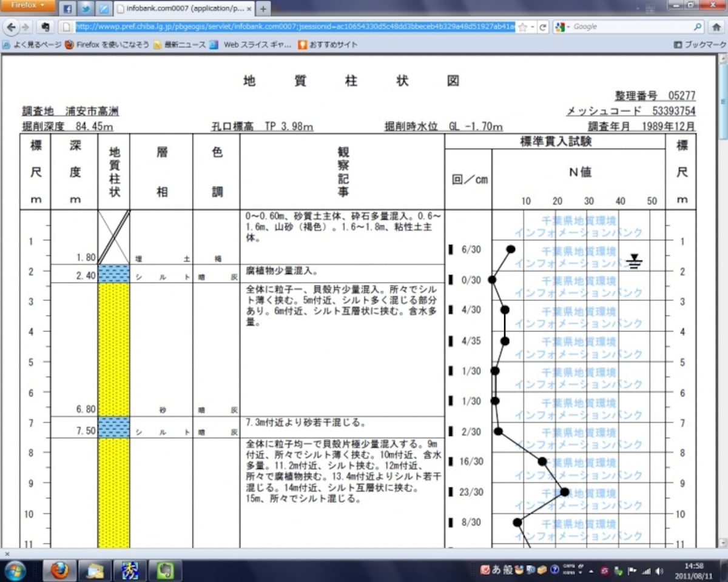The width and height of the screenshot is (728, 582).
Task: Go back using the back arrow
Action: 11,27
